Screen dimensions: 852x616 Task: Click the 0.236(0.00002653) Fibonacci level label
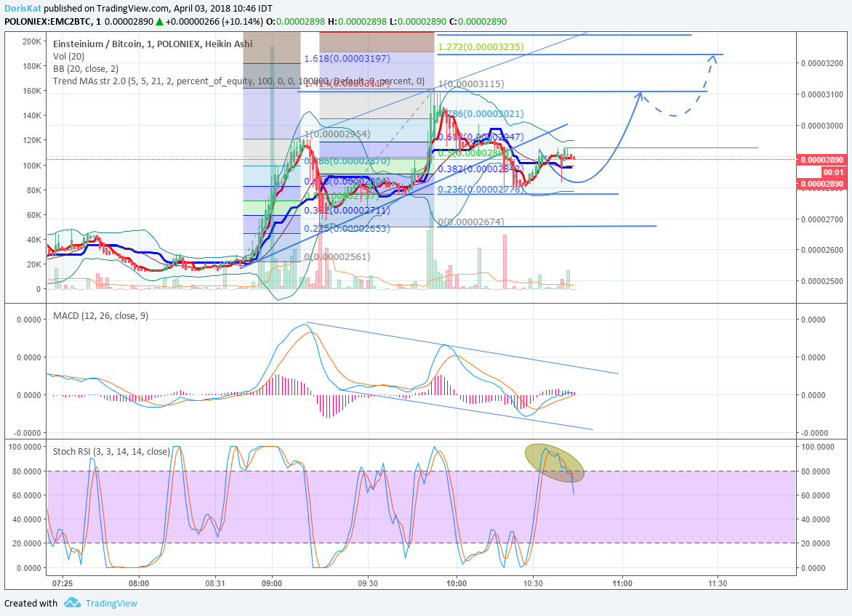(x=347, y=229)
